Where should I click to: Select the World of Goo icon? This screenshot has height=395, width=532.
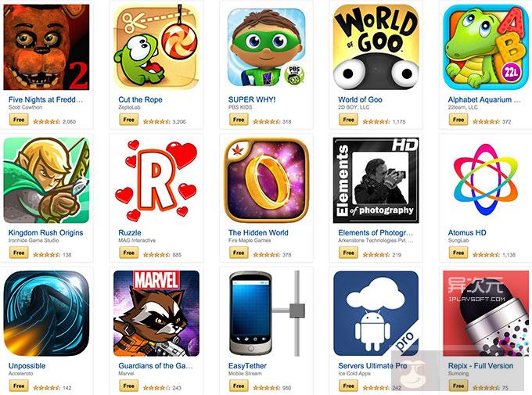376,47
